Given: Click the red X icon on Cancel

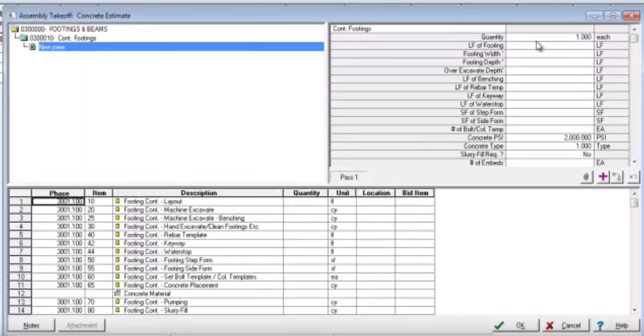Looking at the screenshot, I should coord(549,325).
